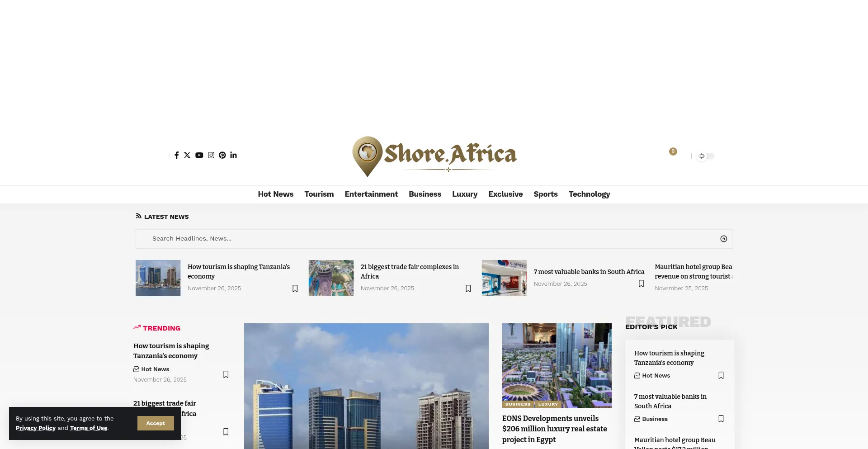Accept the cookie consent notice
This screenshot has width=868, height=449.
click(x=156, y=423)
